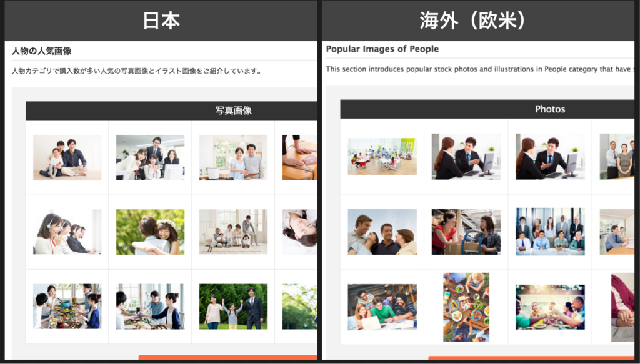The height and width of the screenshot is (364, 640).
Task: Open the students studying with laptop photo
Action: point(382,307)
